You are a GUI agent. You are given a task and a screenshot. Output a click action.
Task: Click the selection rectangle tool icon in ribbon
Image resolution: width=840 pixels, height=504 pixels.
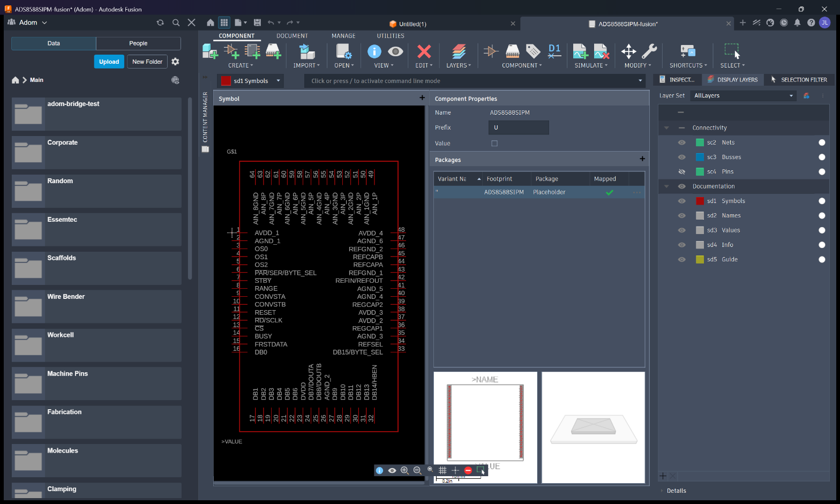(732, 51)
